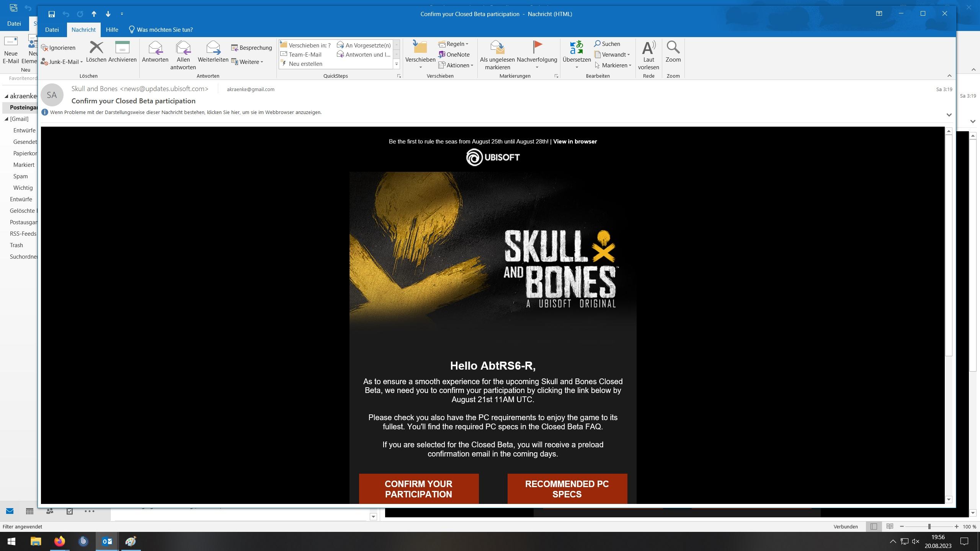This screenshot has width=980, height=551.
Task: Open the View in browser link
Action: coord(575,142)
